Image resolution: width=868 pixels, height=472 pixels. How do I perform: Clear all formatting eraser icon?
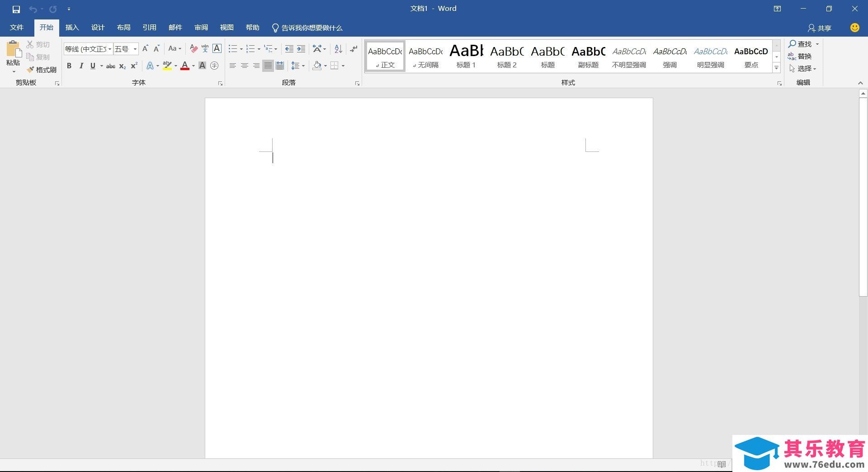(193, 48)
